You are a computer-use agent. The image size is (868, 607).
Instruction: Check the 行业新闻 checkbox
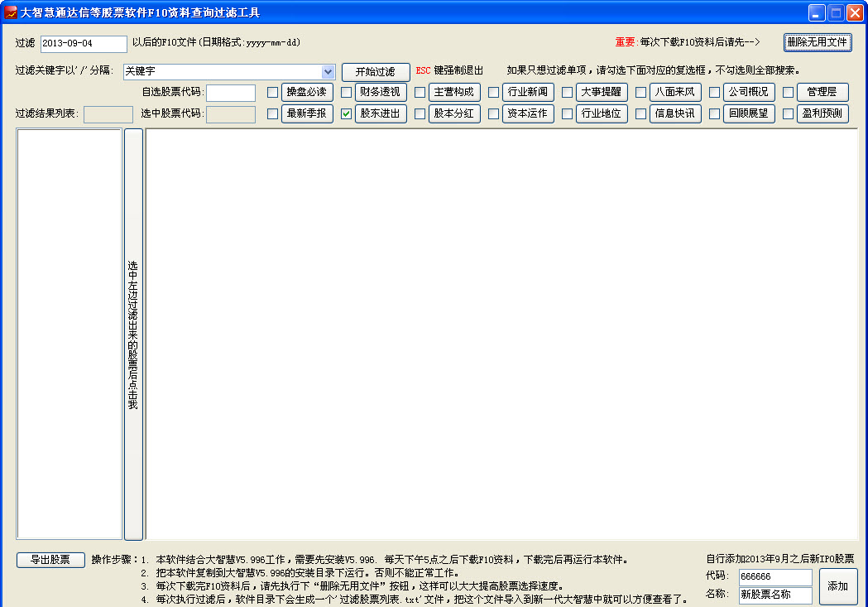[x=493, y=93]
